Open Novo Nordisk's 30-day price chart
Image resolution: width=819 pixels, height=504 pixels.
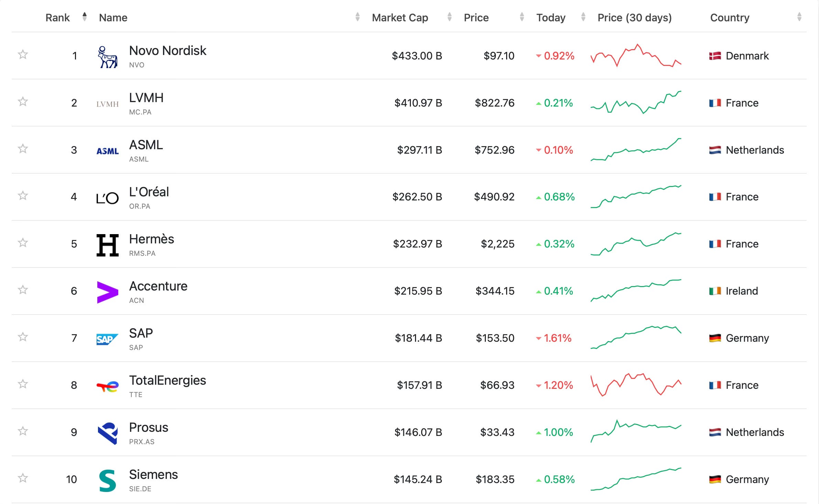[x=636, y=55]
